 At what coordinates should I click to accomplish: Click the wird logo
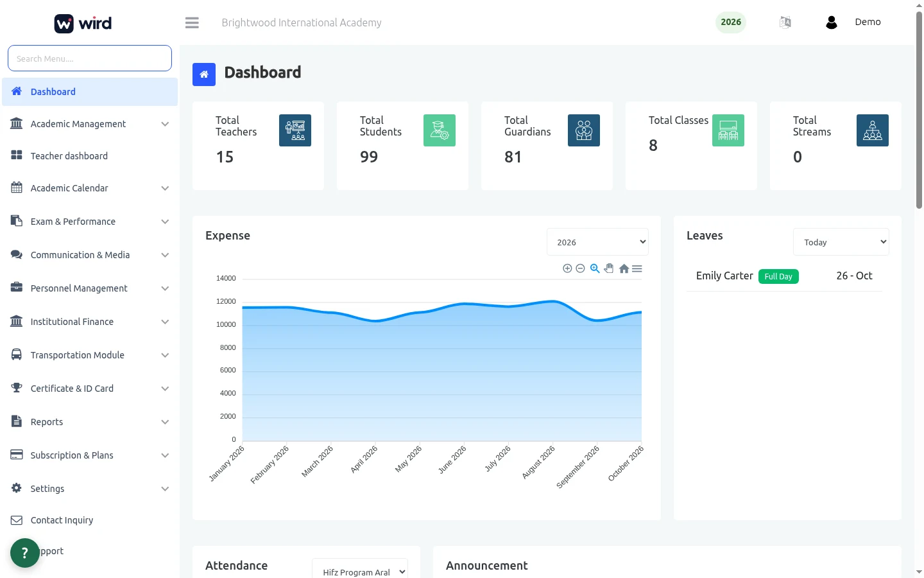pos(83,24)
